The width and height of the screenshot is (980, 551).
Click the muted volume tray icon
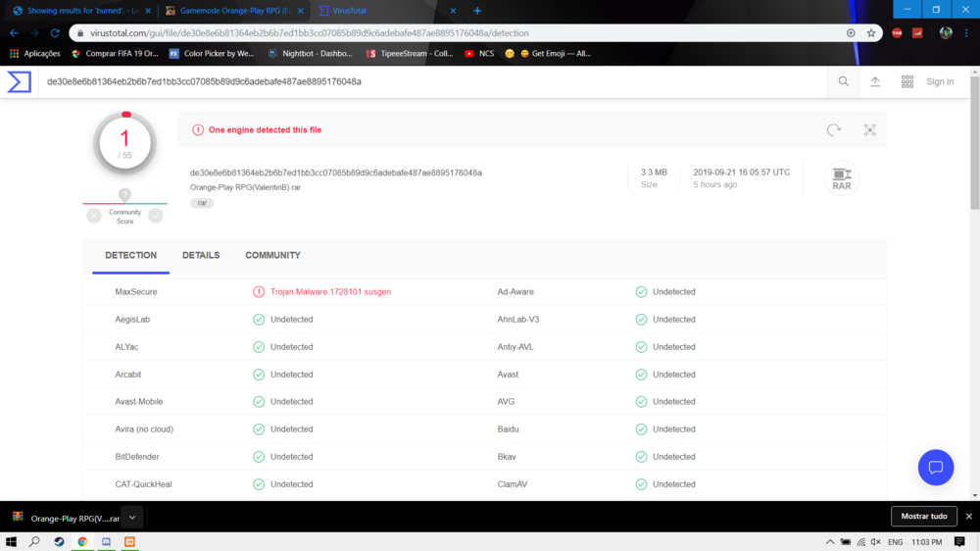[x=876, y=541]
